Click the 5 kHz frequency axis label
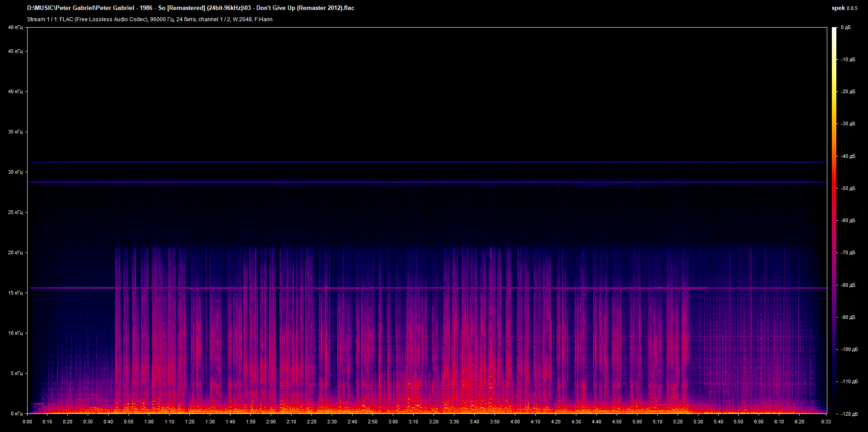 pyautogui.click(x=16, y=374)
